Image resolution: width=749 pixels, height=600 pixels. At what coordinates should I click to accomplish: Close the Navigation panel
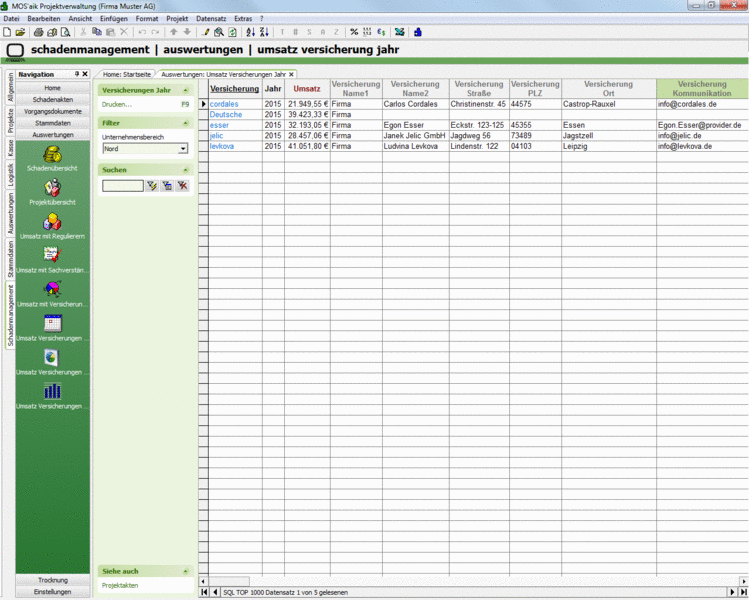pos(85,74)
